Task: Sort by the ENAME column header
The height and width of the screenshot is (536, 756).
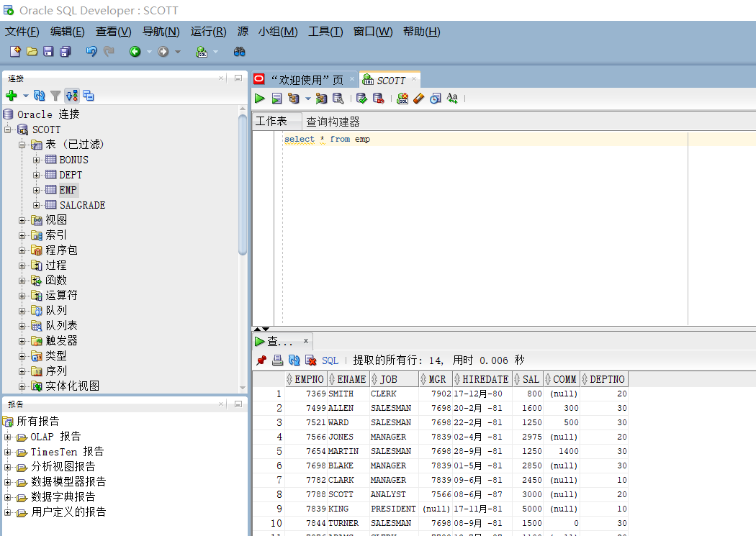Action: (348, 379)
